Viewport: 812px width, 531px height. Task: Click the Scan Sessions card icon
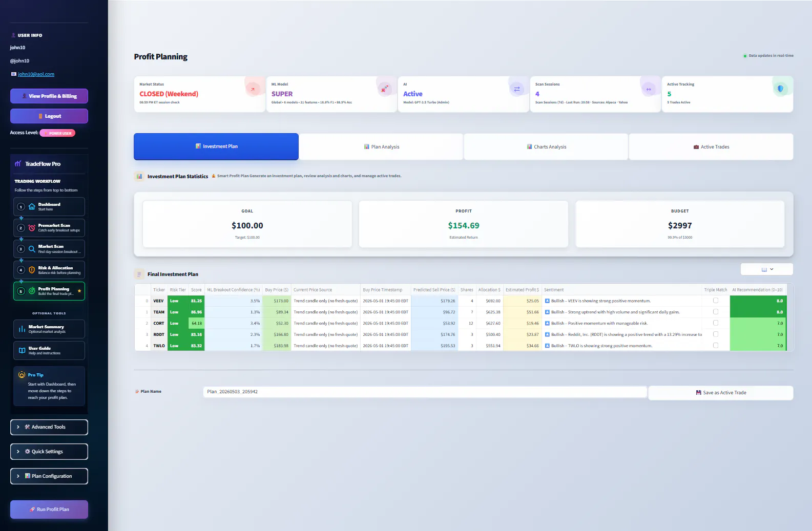(x=649, y=89)
